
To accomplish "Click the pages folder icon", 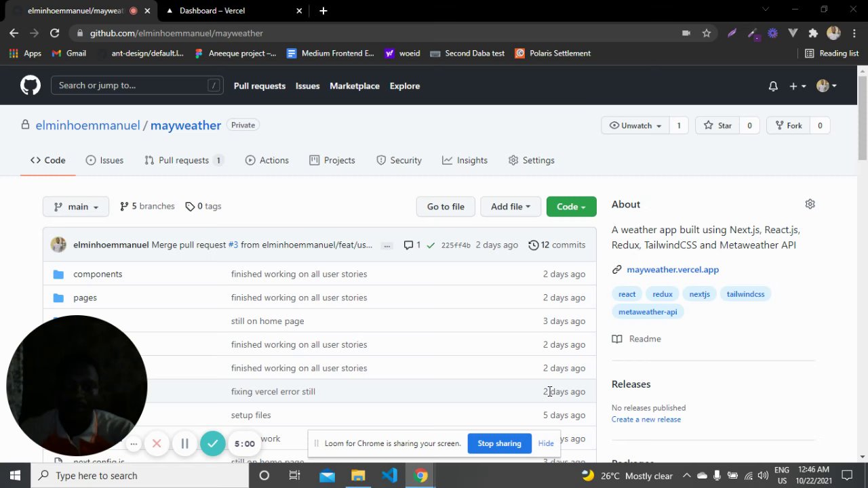I will coord(58,298).
